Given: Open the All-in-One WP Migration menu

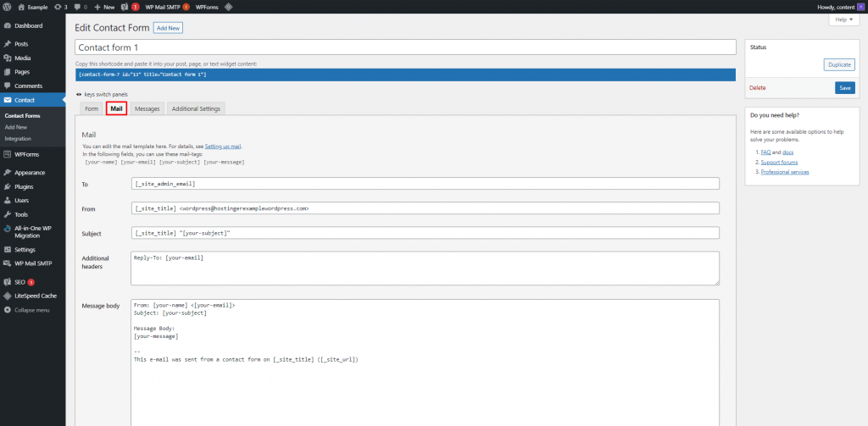Looking at the screenshot, I should coord(33,232).
